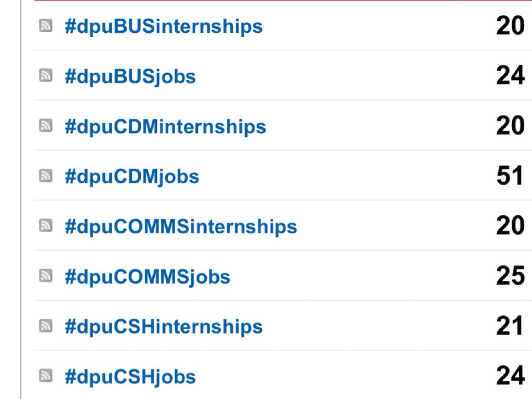Follow the #dpuCDMinternships link
Screen dimensions: 532x399
tap(165, 126)
